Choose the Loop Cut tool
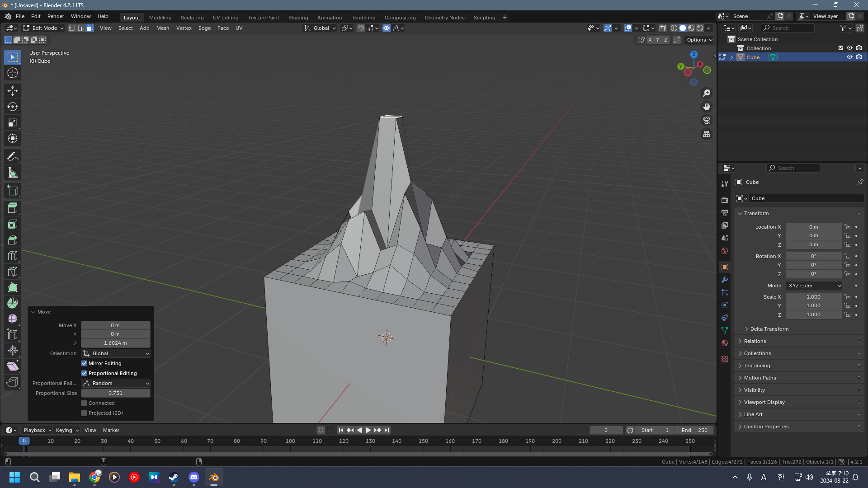This screenshot has width=868, height=488. point(13,256)
